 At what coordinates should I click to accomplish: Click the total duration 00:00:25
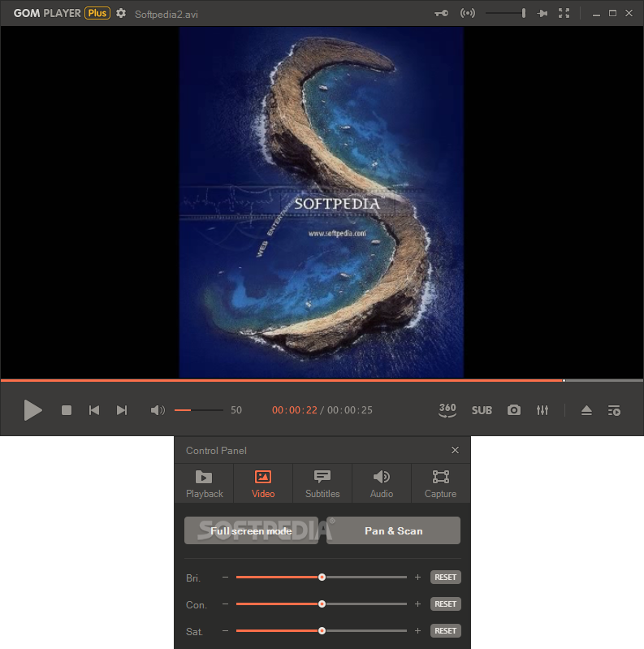point(350,410)
